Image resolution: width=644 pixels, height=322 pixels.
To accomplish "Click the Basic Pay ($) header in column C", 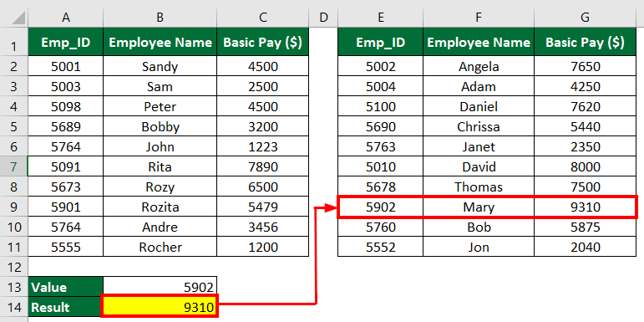I will point(263,42).
